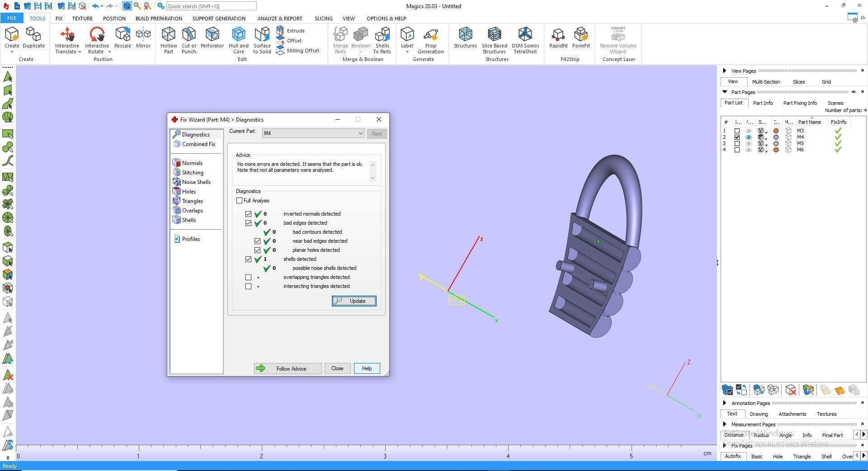
Task: Click the Shells To Parts tool
Action: pos(382,40)
